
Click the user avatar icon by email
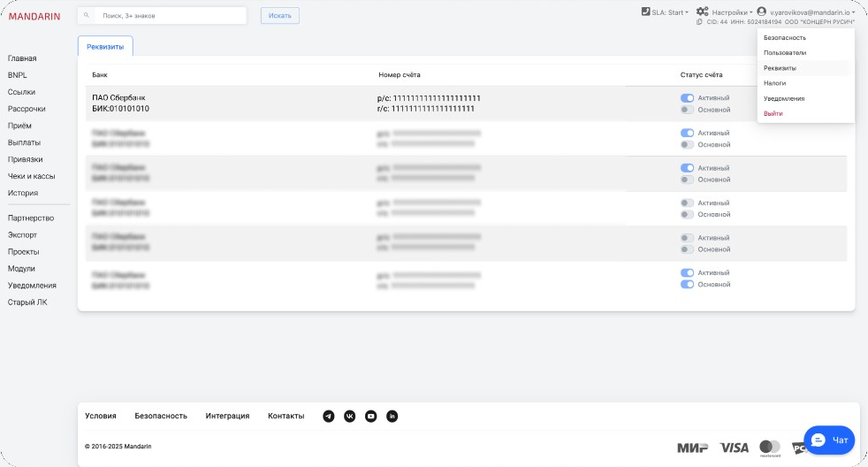[x=762, y=11]
